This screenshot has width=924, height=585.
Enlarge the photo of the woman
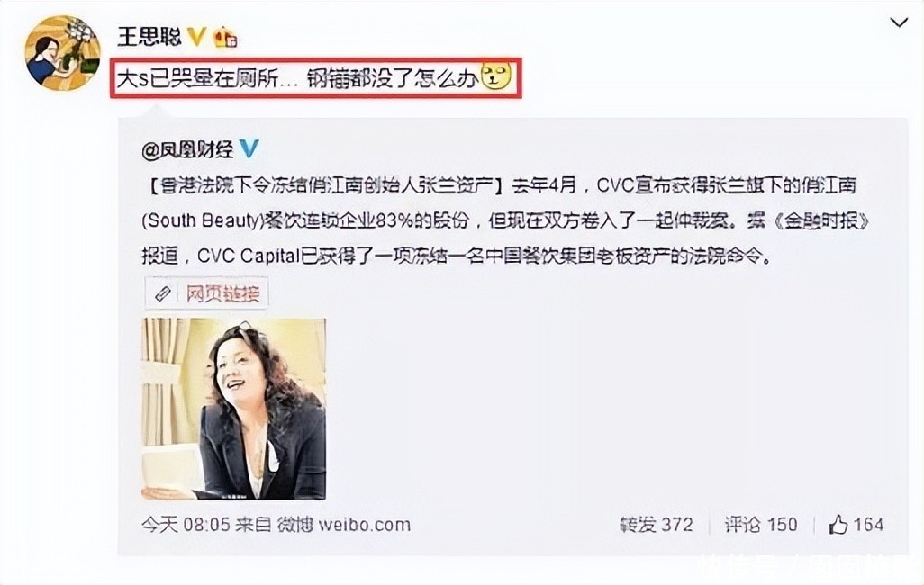point(233,409)
